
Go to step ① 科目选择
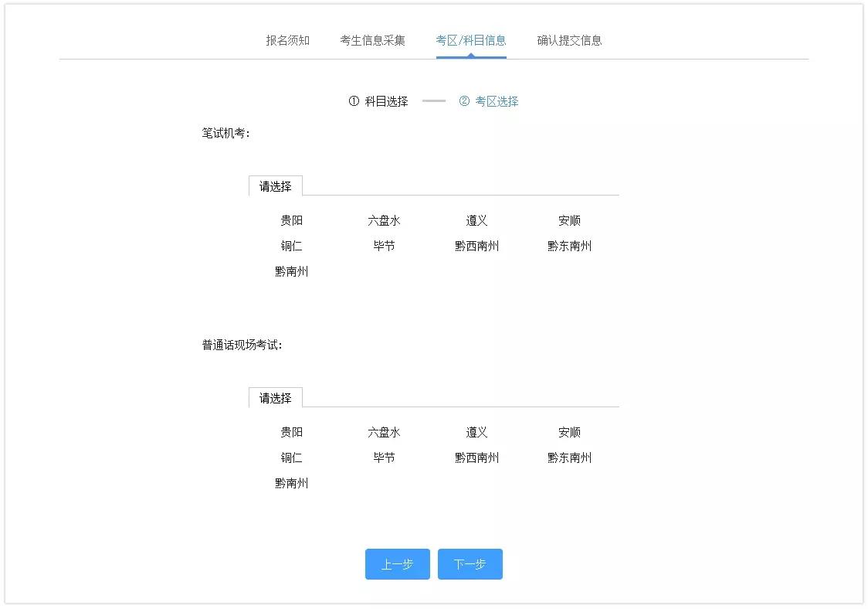(378, 100)
